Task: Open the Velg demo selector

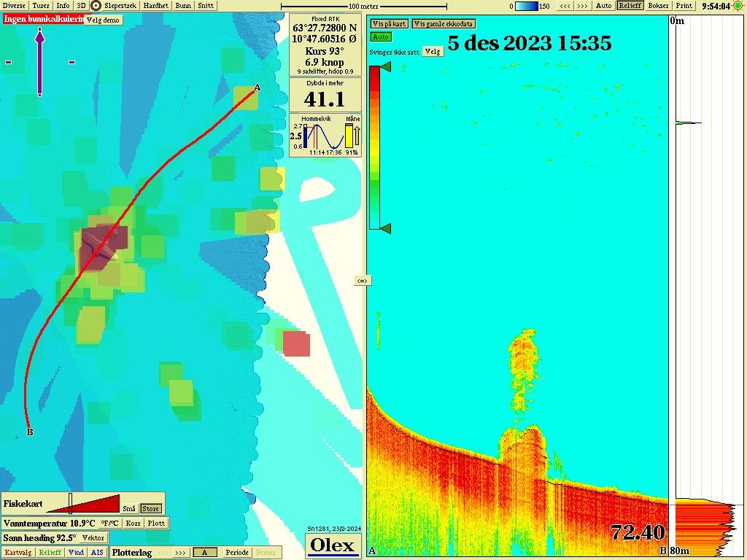Action: click(x=103, y=20)
